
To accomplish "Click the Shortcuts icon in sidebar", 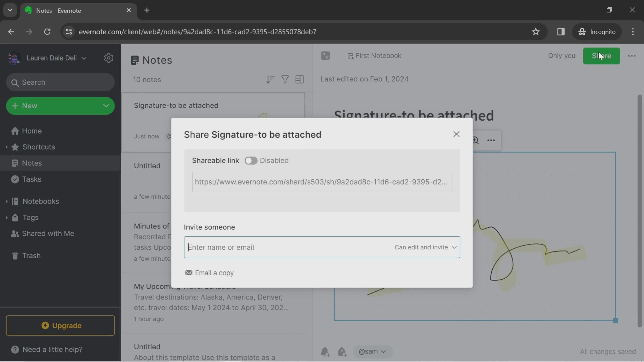I will coord(15,147).
